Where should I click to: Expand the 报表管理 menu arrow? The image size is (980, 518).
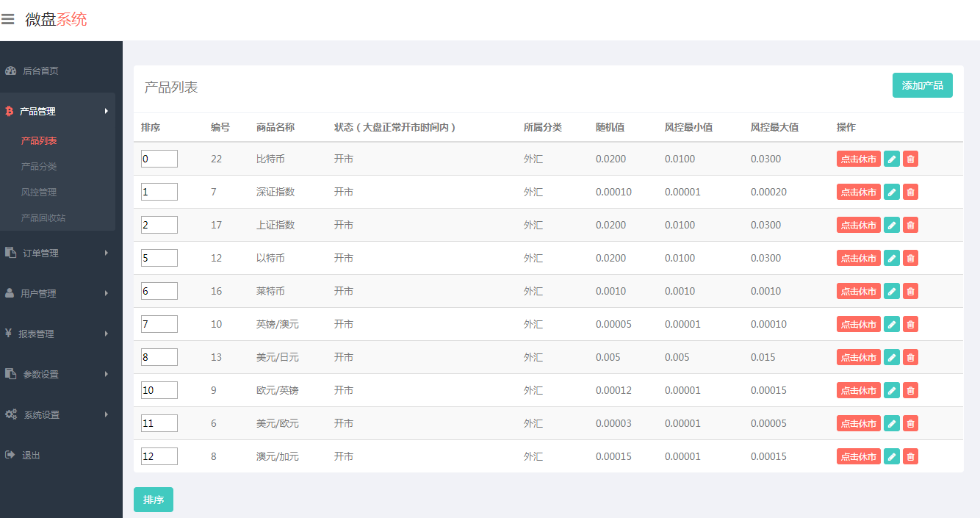[106, 334]
